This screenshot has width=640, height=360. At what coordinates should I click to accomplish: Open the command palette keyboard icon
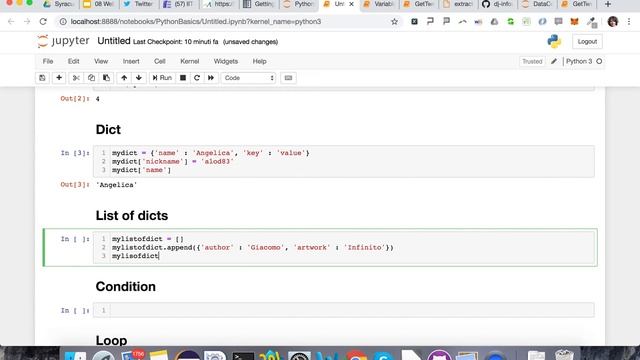tap(288, 78)
